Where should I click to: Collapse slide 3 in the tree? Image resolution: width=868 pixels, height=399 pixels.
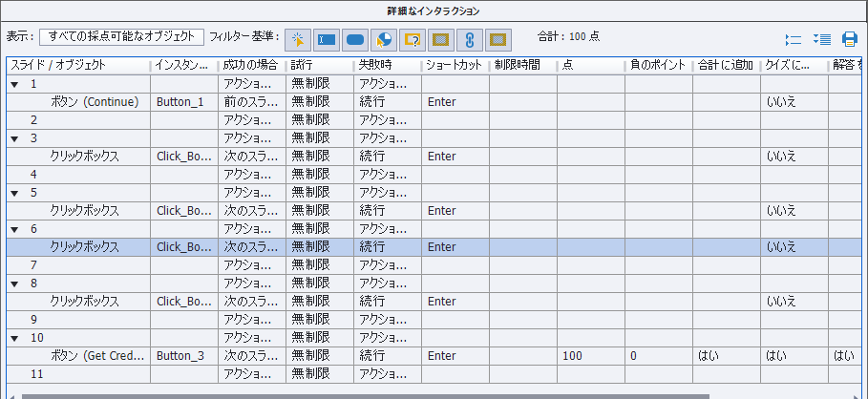pyautogui.click(x=14, y=138)
